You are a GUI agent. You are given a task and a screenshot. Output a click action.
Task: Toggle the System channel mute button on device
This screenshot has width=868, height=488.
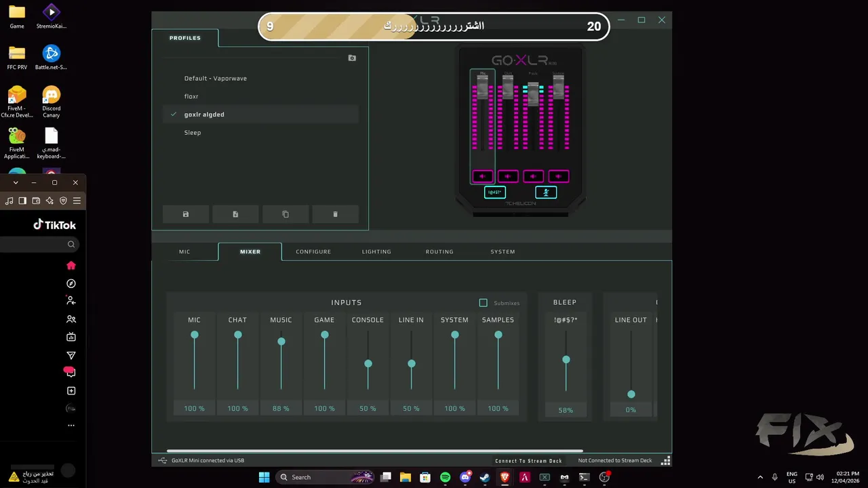(x=559, y=176)
